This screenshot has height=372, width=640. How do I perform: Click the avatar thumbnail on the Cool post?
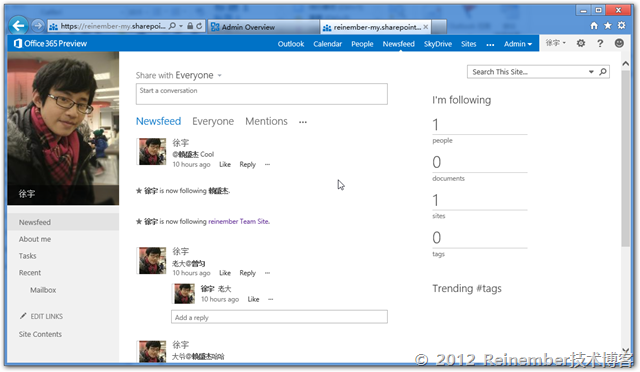click(152, 151)
